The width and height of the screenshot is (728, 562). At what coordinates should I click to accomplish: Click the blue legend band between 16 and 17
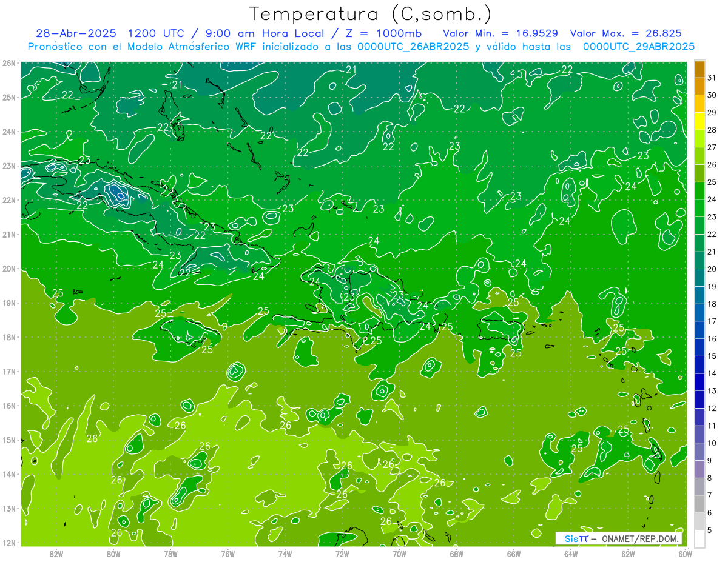coord(699,330)
